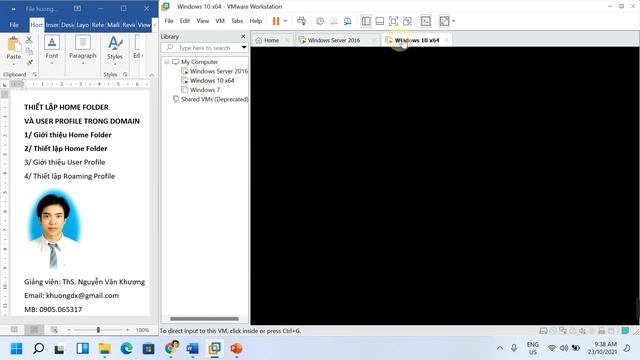Open VMware Tabs menu

[x=237, y=21]
